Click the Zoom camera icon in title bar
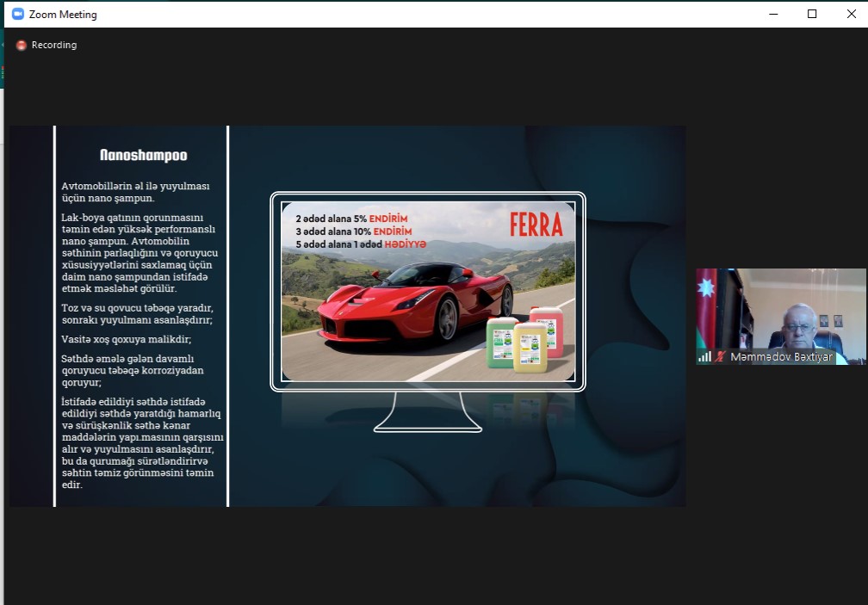Screen dimensions: 868x605 17,15
